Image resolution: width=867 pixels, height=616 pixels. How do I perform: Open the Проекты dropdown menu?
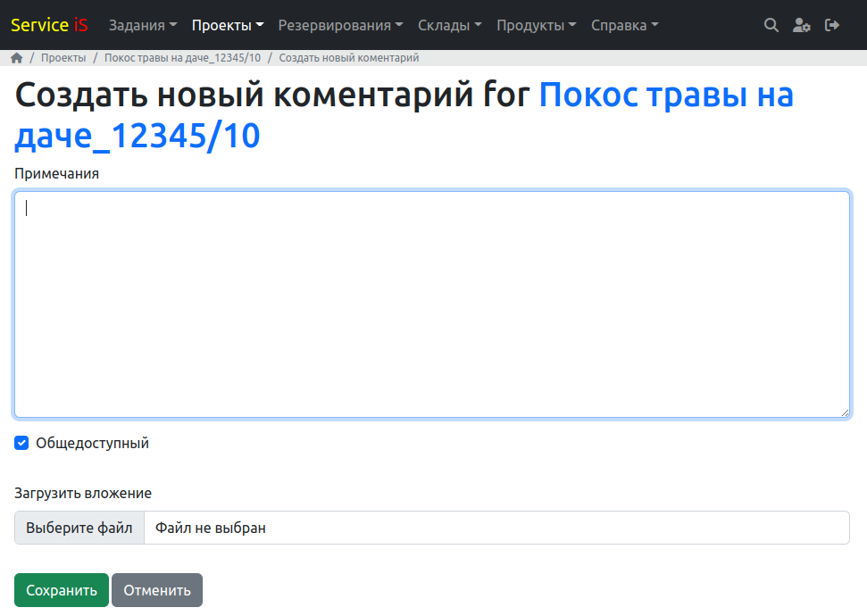228,25
